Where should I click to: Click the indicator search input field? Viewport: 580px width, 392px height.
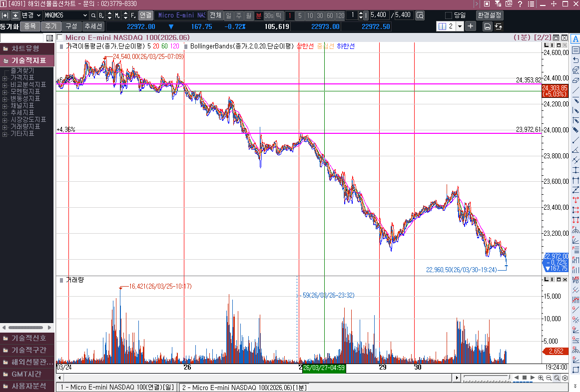(23, 38)
